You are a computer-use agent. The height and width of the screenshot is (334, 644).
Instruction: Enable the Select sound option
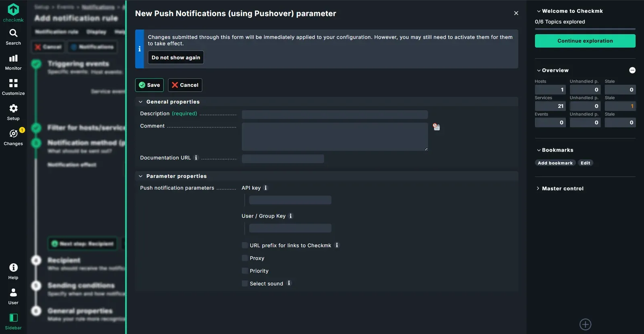pos(245,283)
